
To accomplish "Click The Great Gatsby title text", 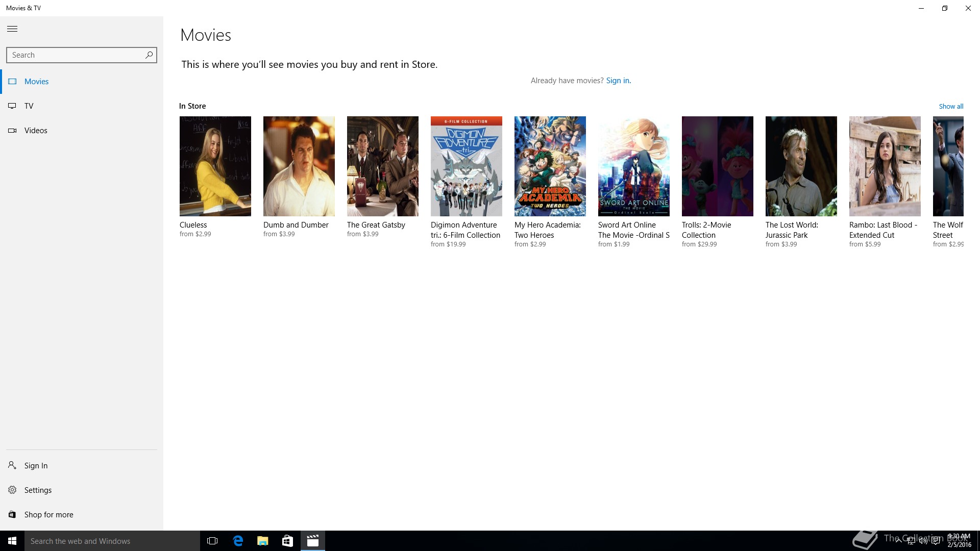I will (376, 225).
